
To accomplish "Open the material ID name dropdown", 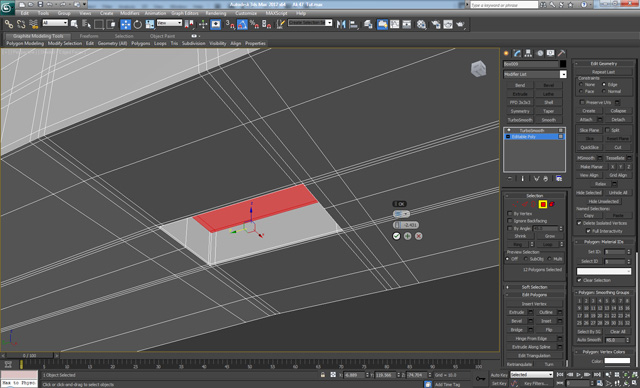I will [604, 271].
